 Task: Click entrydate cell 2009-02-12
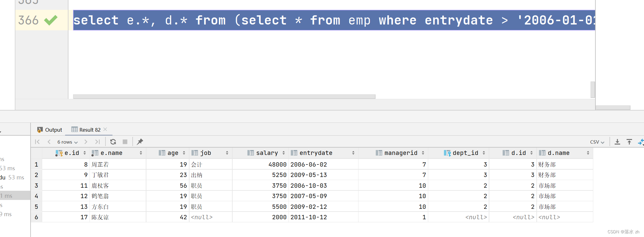coord(323,207)
